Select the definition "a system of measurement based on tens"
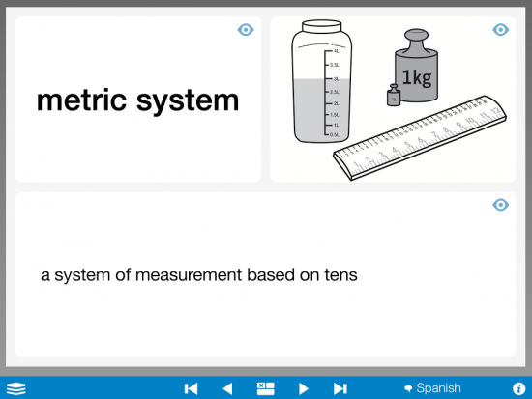The height and width of the screenshot is (399, 532). coord(199,275)
